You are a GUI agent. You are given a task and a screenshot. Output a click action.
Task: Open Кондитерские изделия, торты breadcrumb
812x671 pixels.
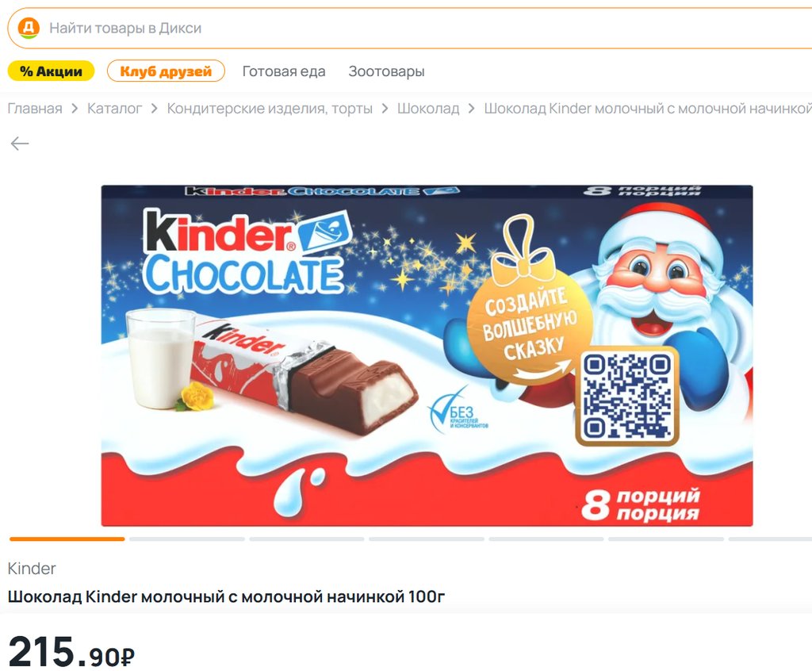[x=270, y=109]
